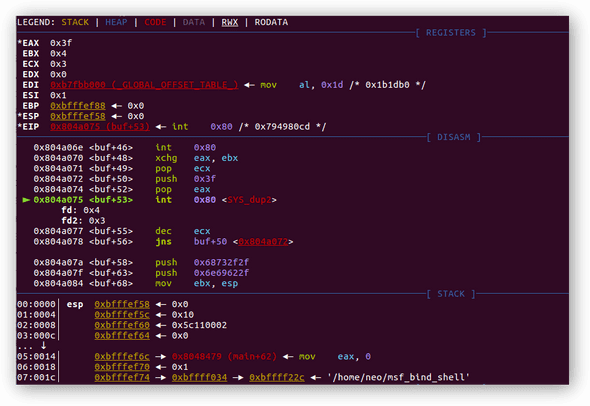Select the ECX register value 0x3

58,64
